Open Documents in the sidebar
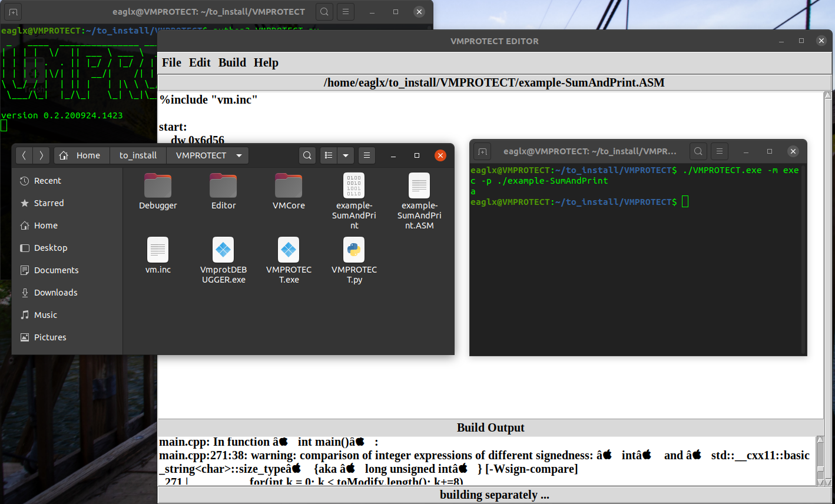Image resolution: width=835 pixels, height=504 pixels. coord(67,270)
